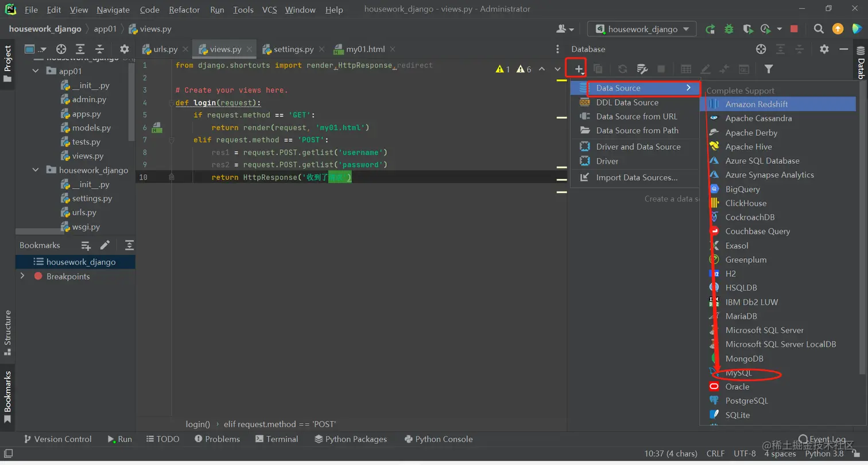Click models.py in project tree

pyautogui.click(x=91, y=127)
